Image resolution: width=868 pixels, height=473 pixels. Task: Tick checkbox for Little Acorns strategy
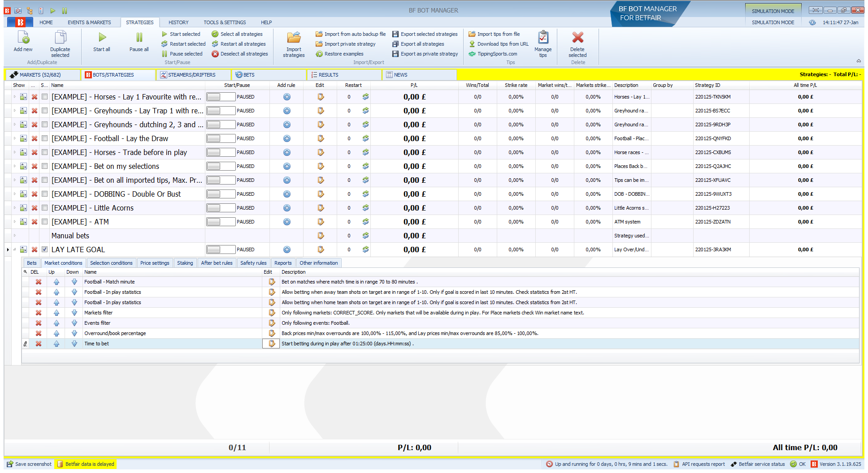click(45, 208)
